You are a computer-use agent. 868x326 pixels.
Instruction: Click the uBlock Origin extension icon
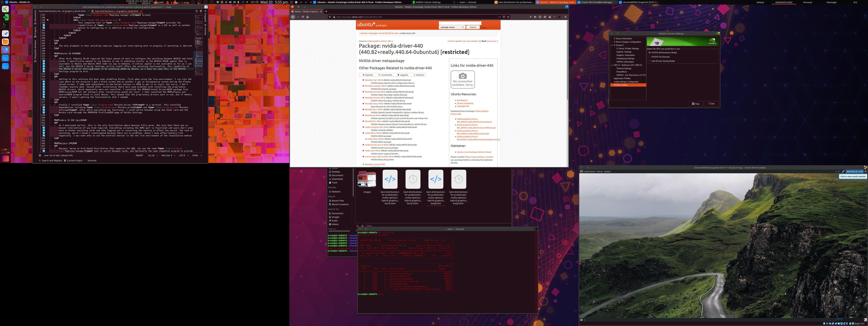555,17
